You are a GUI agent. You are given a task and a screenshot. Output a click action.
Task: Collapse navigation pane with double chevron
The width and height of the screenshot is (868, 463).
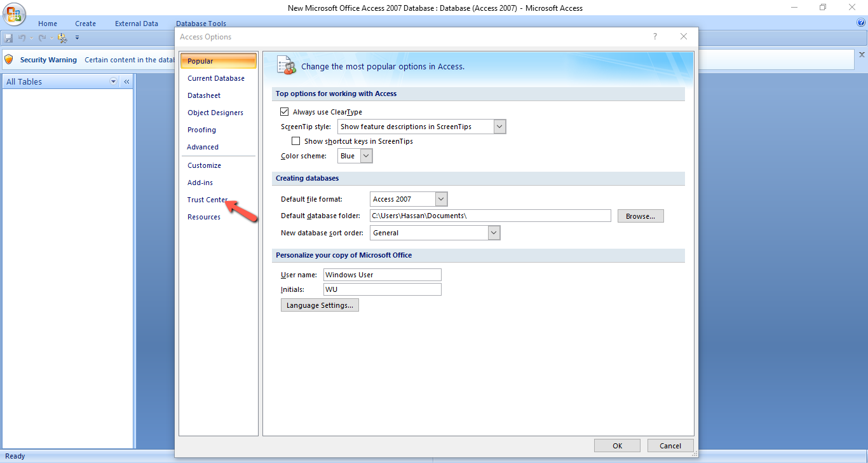[x=126, y=82]
